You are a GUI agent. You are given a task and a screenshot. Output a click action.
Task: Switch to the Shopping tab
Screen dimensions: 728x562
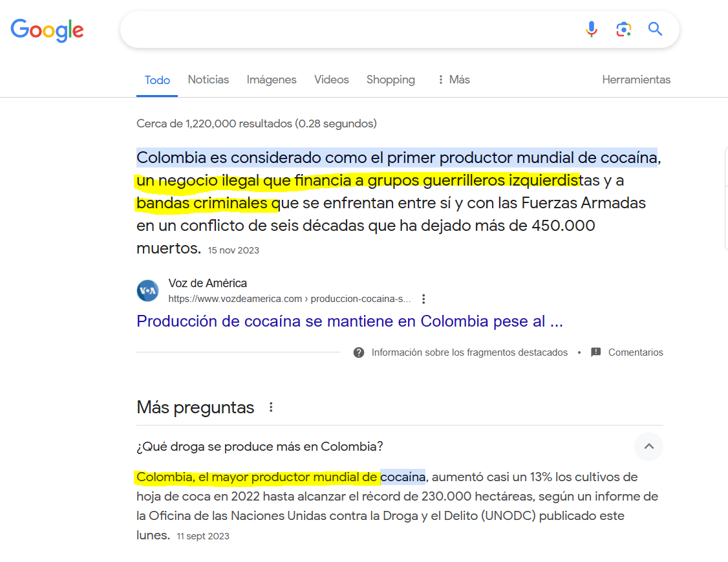coord(391,80)
